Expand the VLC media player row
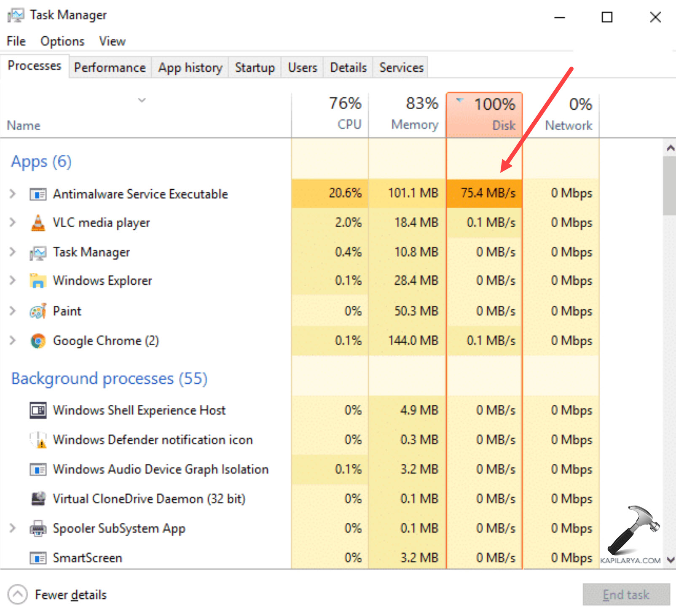This screenshot has height=616, width=676. point(13,222)
